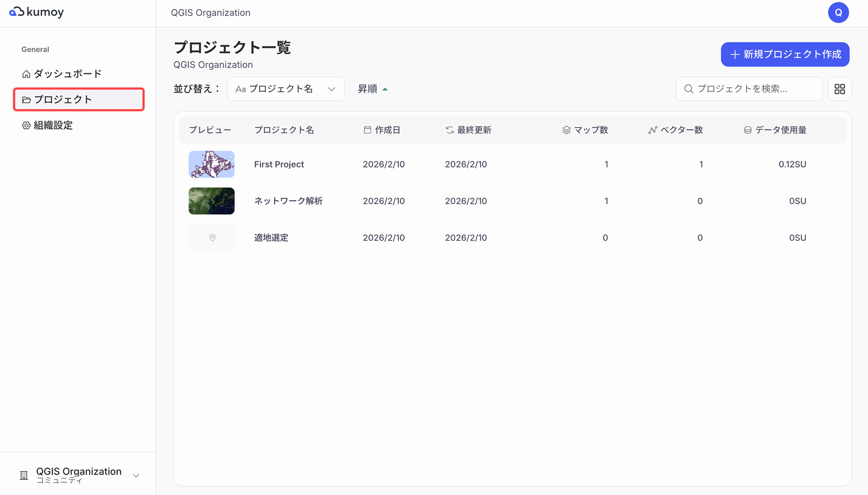Open the sort field selector chevron
868x495 pixels.
coord(331,89)
